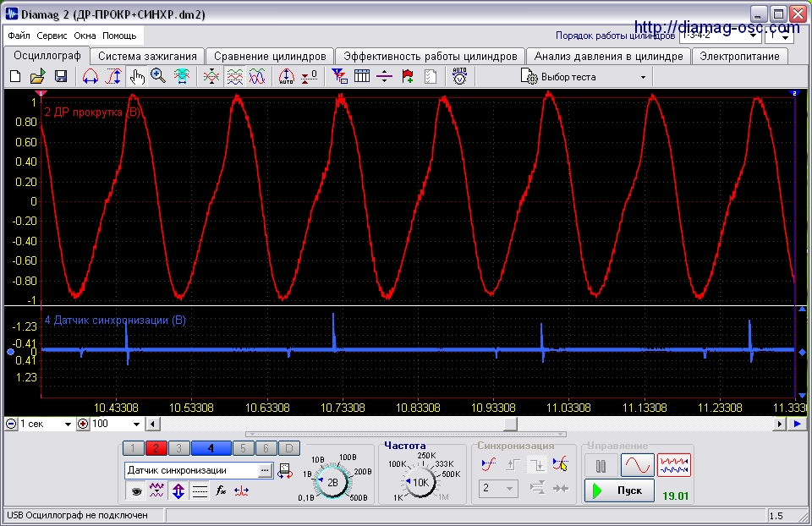
Task: Select channel 1 button
Action: pyautogui.click(x=133, y=448)
